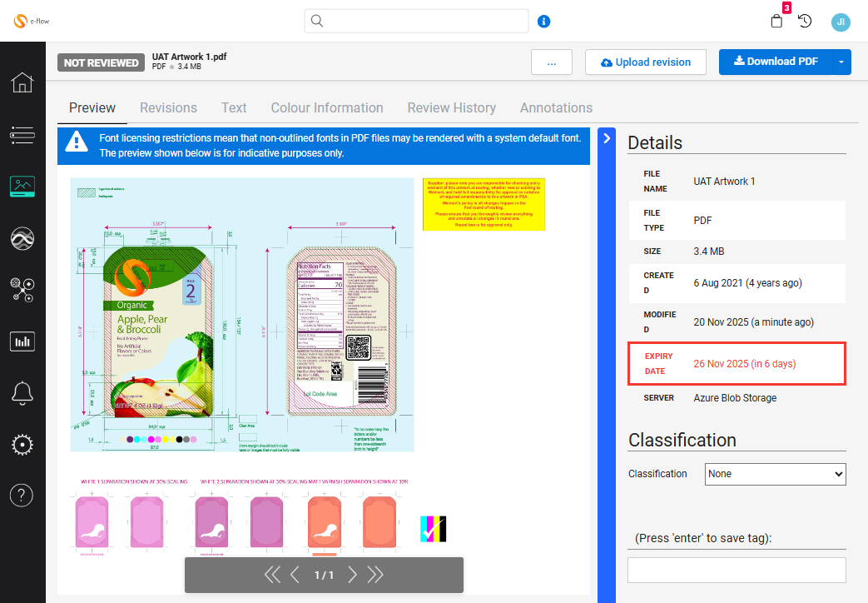Switch to the Colour Information tab
Viewport: 868px width, 603px height.
[327, 107]
